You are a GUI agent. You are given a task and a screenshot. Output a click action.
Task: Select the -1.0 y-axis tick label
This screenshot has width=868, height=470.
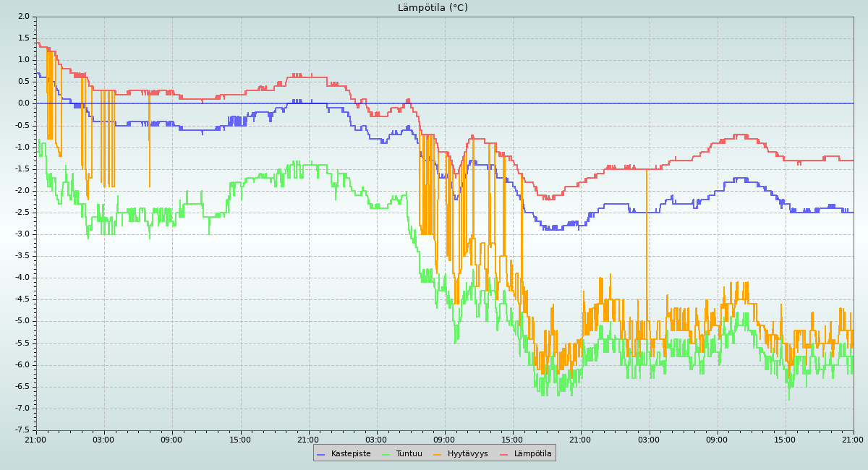22,147
